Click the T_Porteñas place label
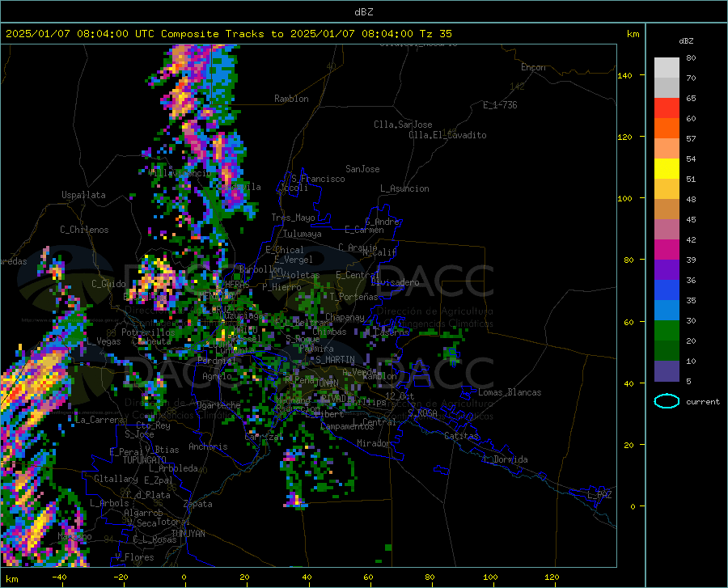Screen dimensions: 728x588 [x=353, y=297]
